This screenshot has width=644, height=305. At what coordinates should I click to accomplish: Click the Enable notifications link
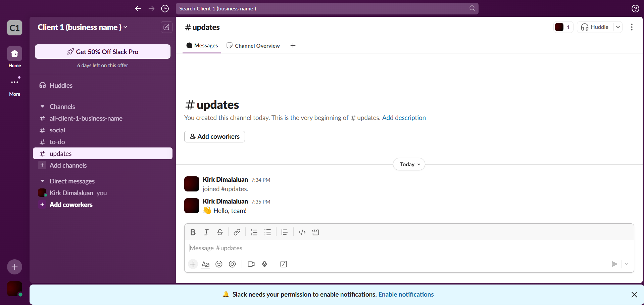pos(406,294)
